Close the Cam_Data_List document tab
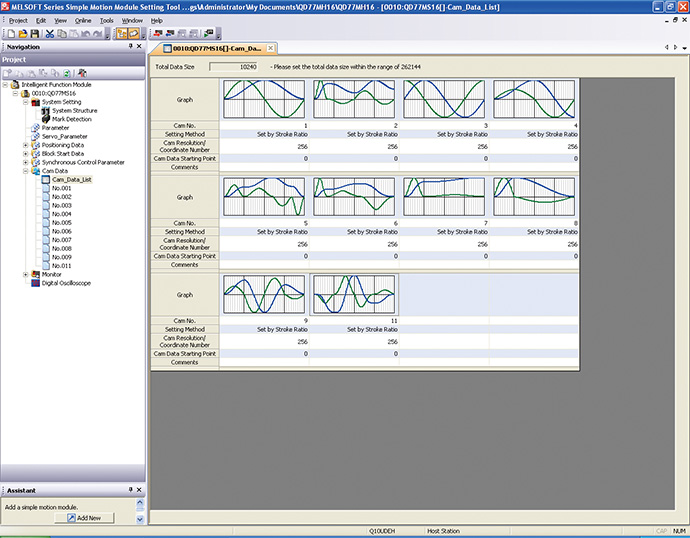 (272, 49)
